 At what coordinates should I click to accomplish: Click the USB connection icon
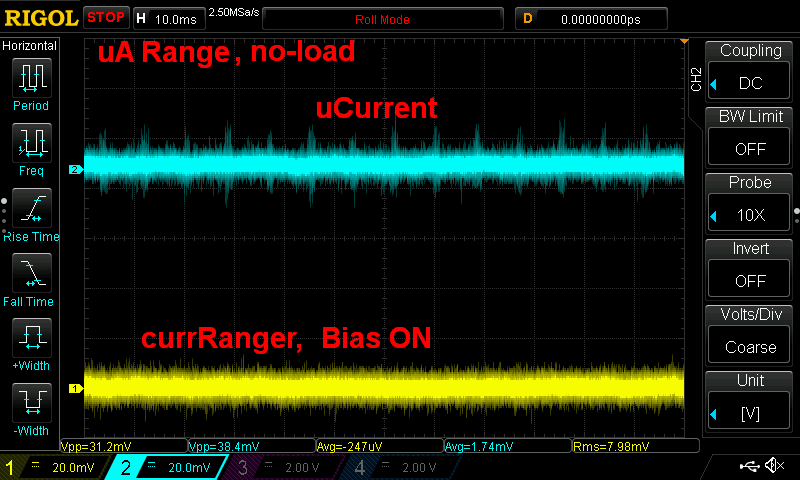pos(749,466)
